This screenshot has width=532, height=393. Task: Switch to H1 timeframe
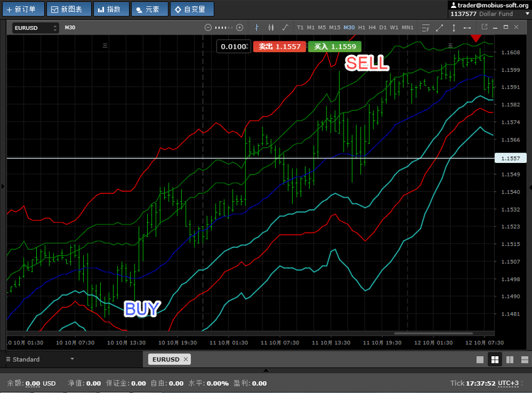click(362, 27)
